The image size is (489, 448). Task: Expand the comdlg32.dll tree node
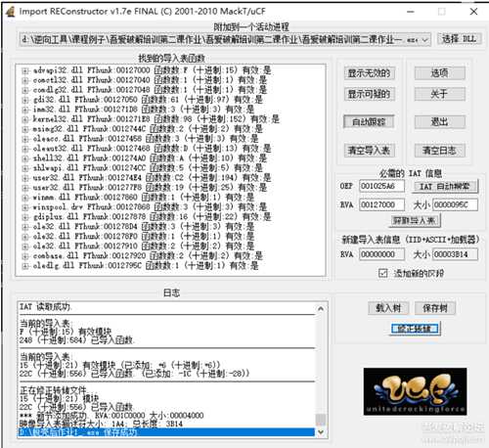(x=25, y=90)
